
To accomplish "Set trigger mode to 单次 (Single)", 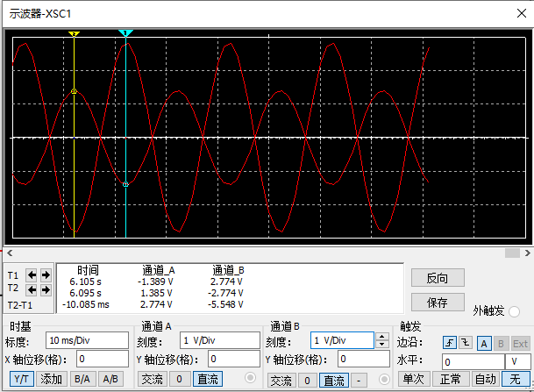I will pos(414,379).
